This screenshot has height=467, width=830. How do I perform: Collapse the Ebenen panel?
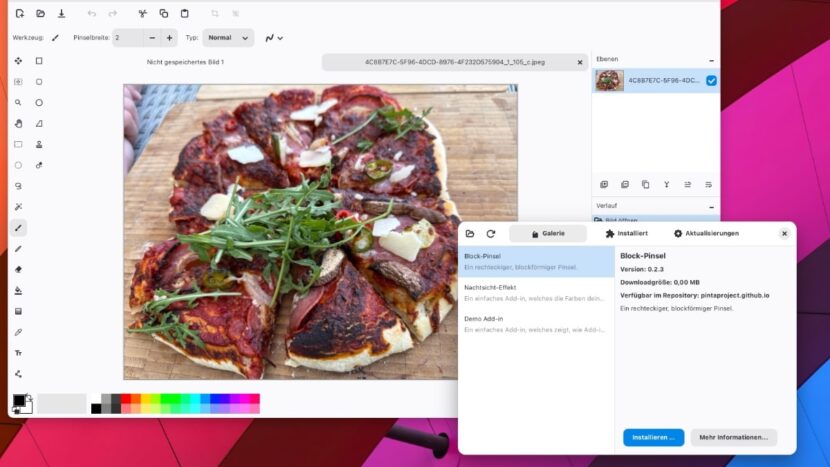pyautogui.click(x=711, y=60)
